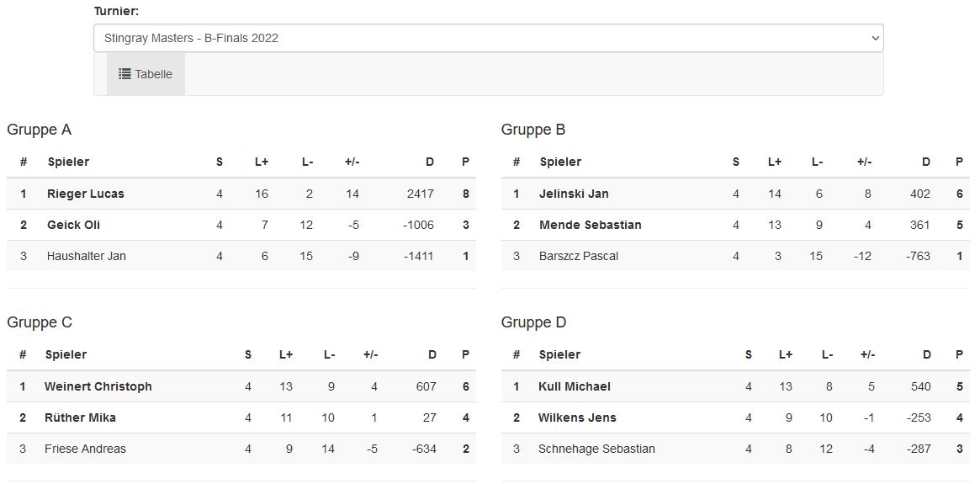Click Rüther Mika row
The width and height of the screenshot is (980, 484).
[x=80, y=418]
